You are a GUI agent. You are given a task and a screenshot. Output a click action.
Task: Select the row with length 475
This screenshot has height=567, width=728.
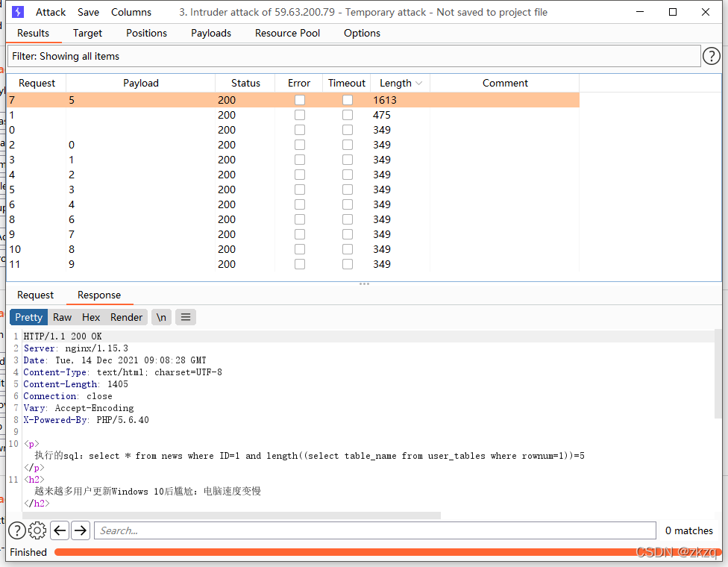click(x=293, y=115)
